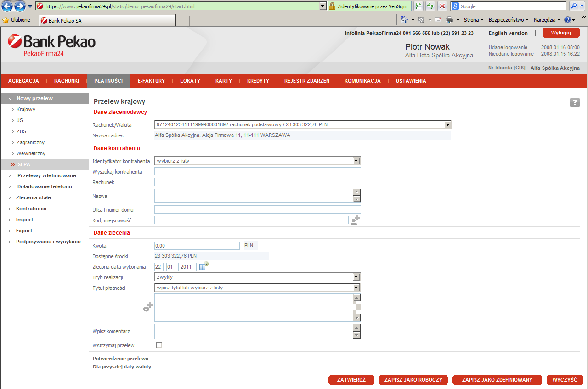Click the Google search box
588x389 pixels.
509,6
